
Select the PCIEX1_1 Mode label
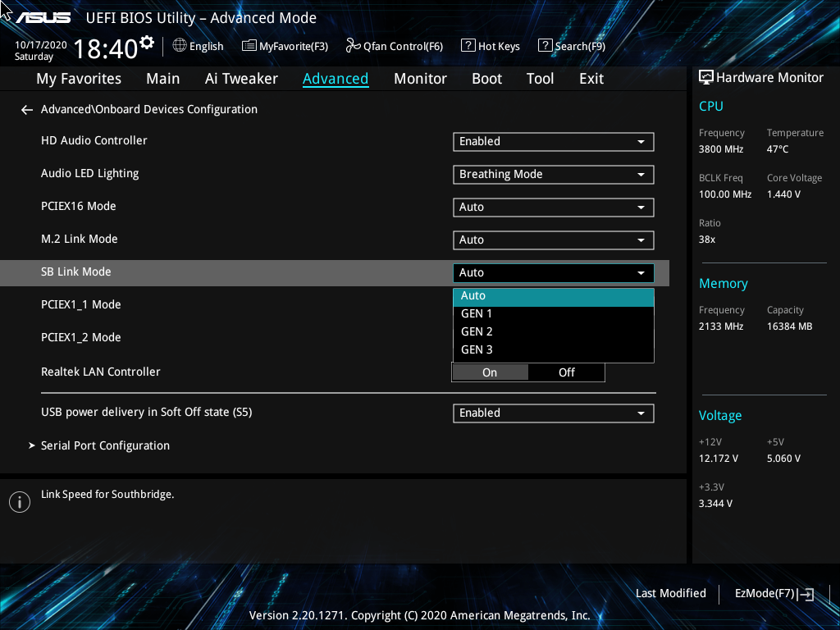81,305
